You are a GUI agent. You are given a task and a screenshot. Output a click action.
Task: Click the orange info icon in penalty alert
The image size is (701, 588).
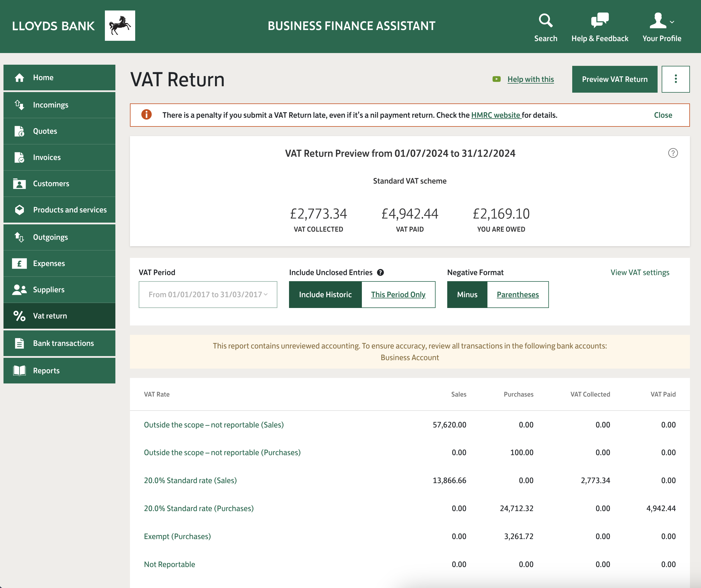(x=146, y=115)
